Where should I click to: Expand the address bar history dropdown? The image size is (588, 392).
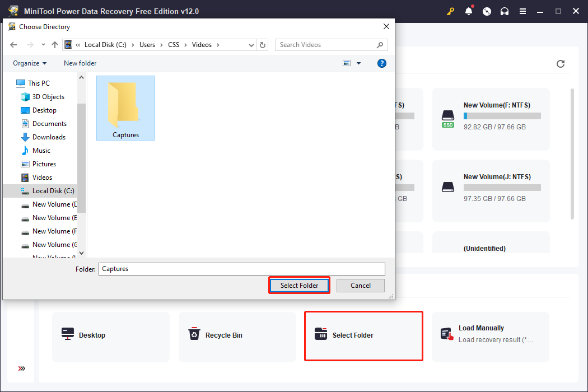click(251, 45)
